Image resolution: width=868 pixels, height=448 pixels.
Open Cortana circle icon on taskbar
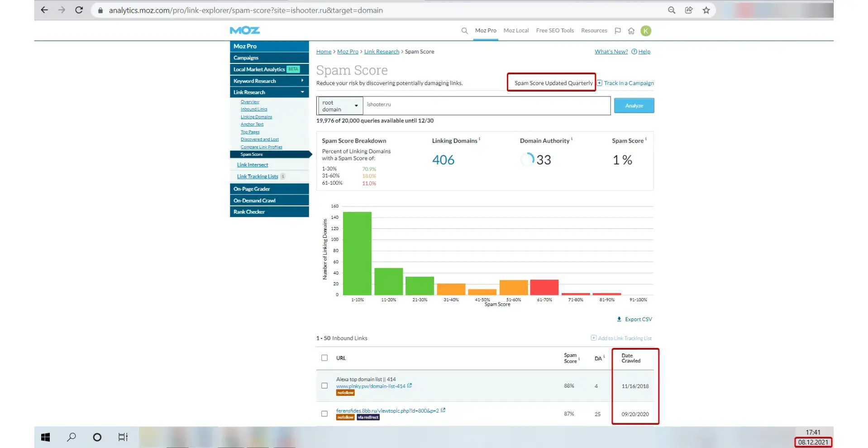pyautogui.click(x=97, y=437)
